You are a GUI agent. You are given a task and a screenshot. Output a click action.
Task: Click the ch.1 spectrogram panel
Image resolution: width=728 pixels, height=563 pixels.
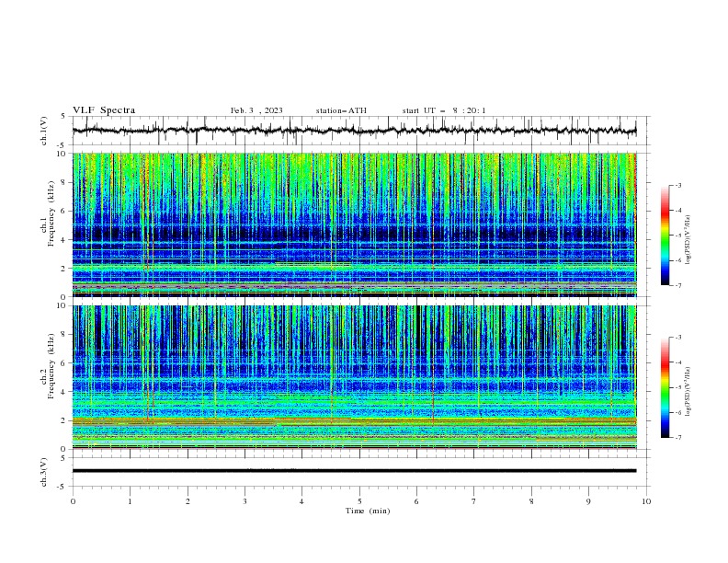pyautogui.click(x=355, y=224)
